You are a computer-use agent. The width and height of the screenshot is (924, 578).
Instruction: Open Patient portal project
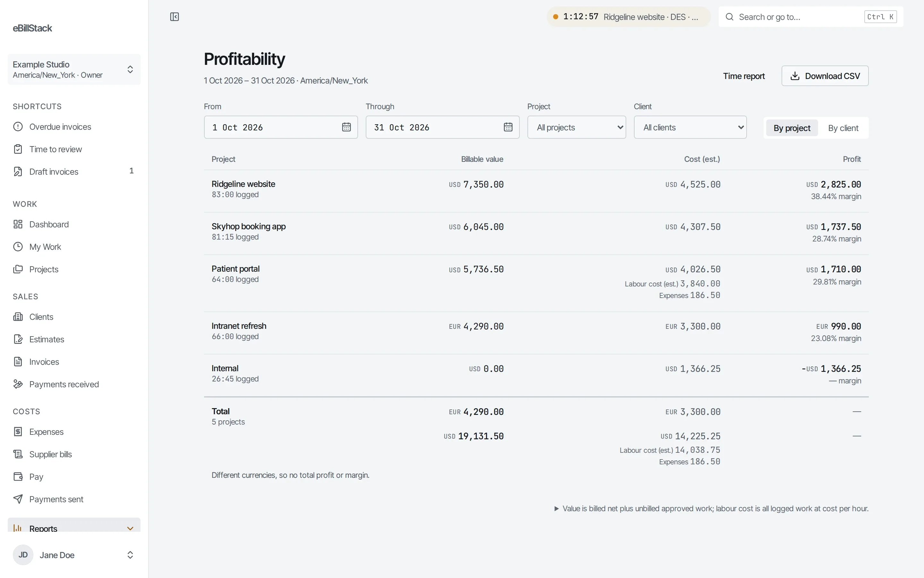point(235,269)
